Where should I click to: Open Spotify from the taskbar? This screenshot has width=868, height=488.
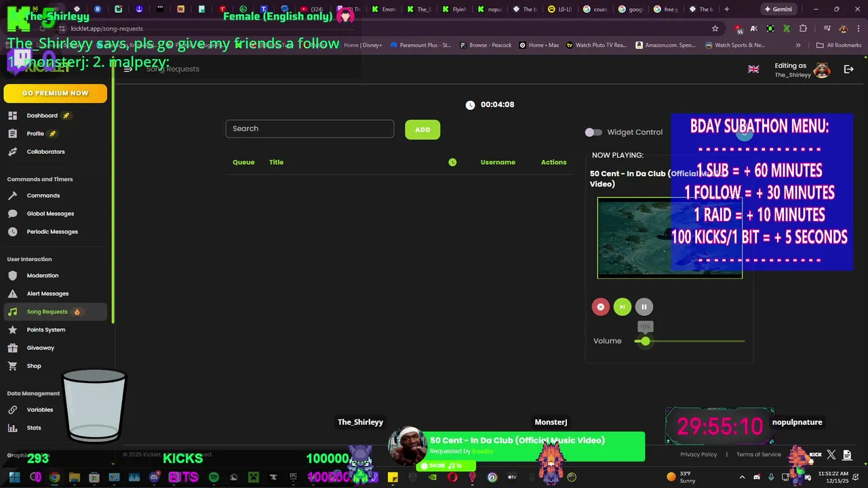[x=214, y=477]
